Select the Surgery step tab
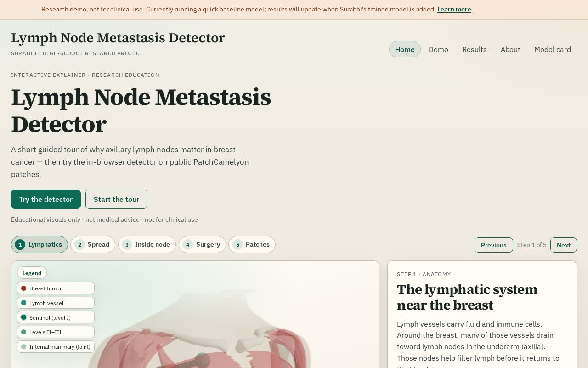This screenshot has width=588, height=368. 202,244
